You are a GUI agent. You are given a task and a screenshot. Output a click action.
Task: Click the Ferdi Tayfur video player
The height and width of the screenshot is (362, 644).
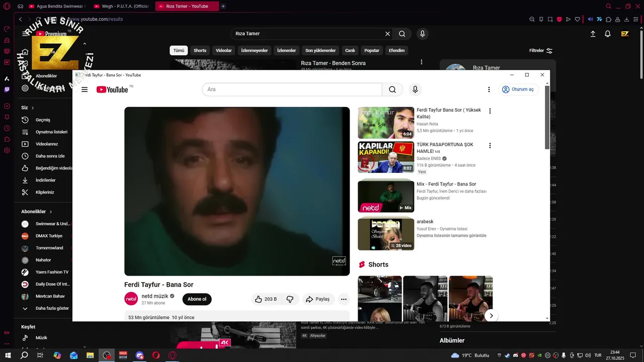pyautogui.click(x=237, y=191)
